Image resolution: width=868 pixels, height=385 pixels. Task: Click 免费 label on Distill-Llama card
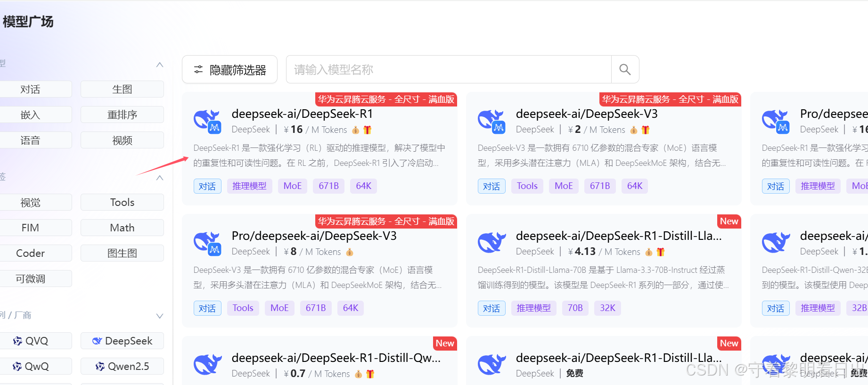tap(574, 373)
